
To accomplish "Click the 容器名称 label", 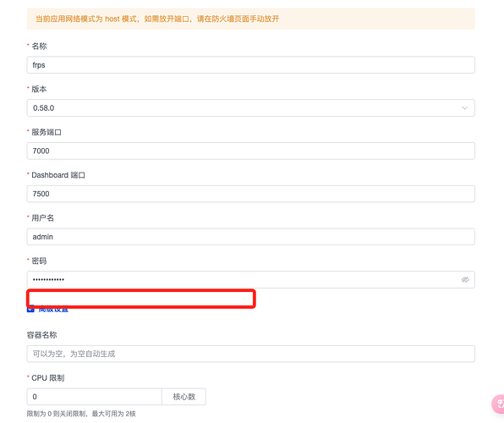I will (x=41, y=335).
